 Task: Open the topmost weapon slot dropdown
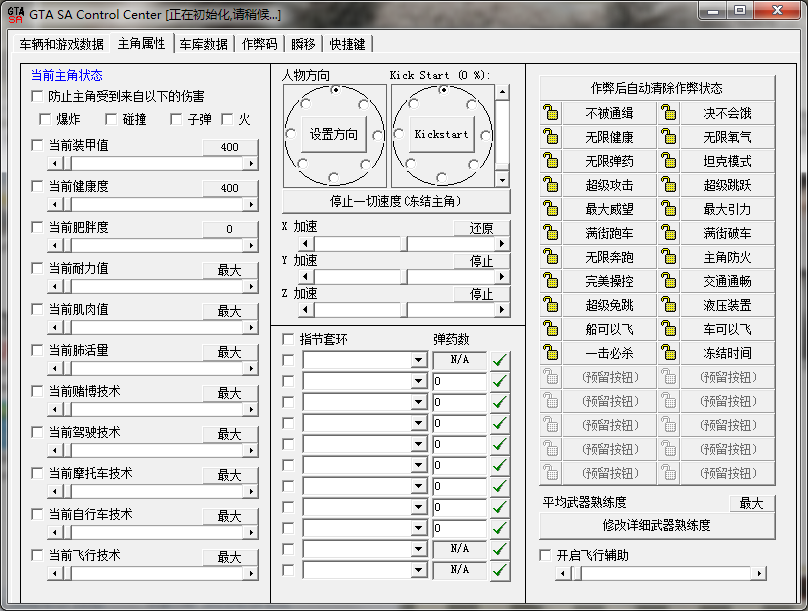(419, 360)
